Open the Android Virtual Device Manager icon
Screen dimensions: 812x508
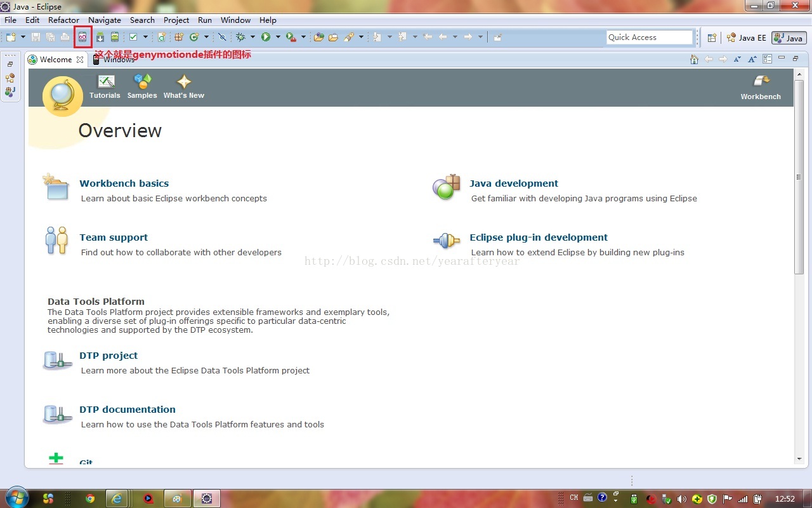click(115, 37)
